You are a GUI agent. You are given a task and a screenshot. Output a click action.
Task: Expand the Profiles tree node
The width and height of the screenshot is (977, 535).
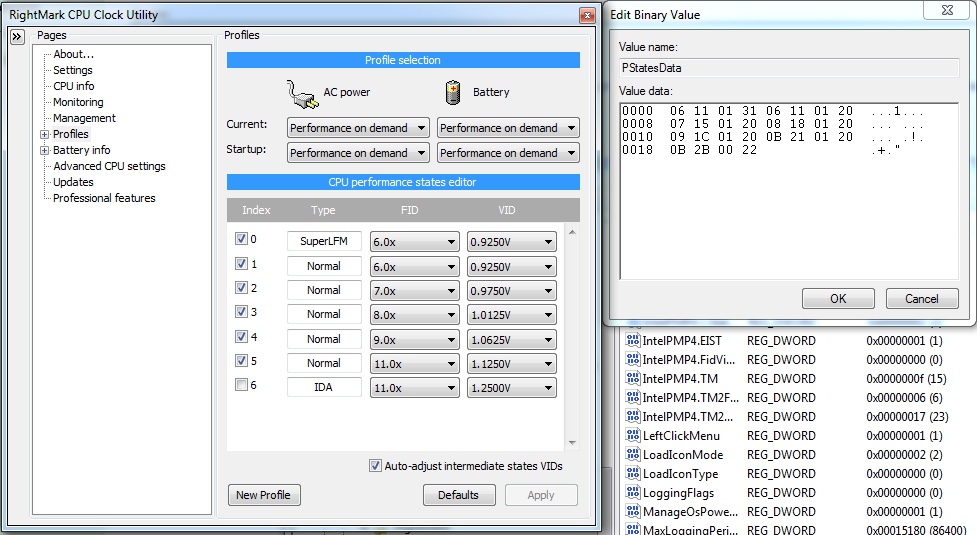(x=44, y=135)
